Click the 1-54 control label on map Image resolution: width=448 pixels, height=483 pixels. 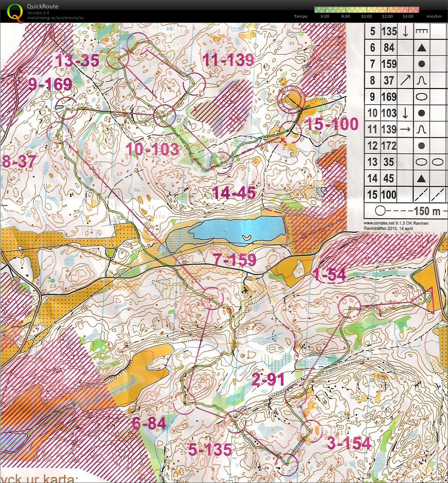(329, 275)
